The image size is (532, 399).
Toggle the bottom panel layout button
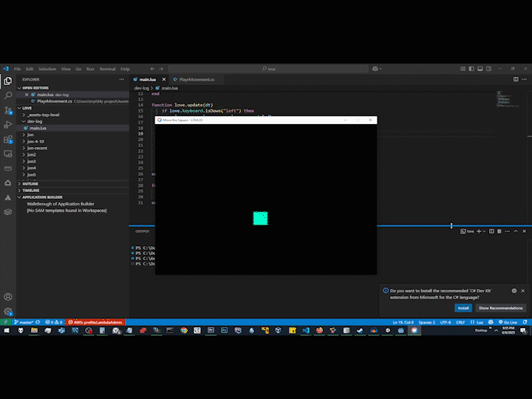pyautogui.click(x=480, y=69)
